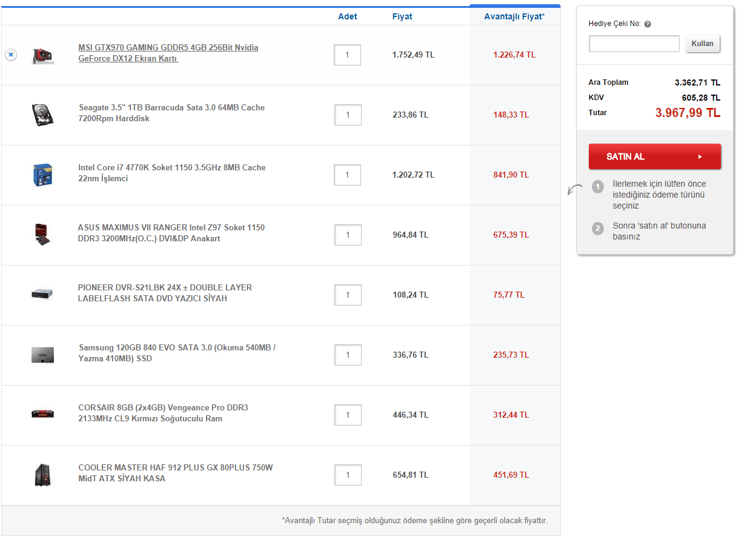The image size is (756, 545).
Task: Remove the MSI GTX970 item with x icon
Action: click(x=11, y=55)
